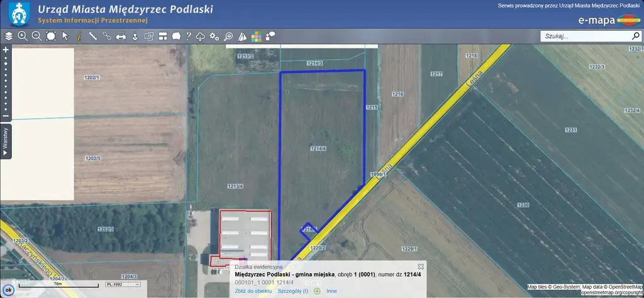Image resolution: width=644 pixels, height=298 pixels.
Task: Open the gears settings icon
Action: point(214,36)
